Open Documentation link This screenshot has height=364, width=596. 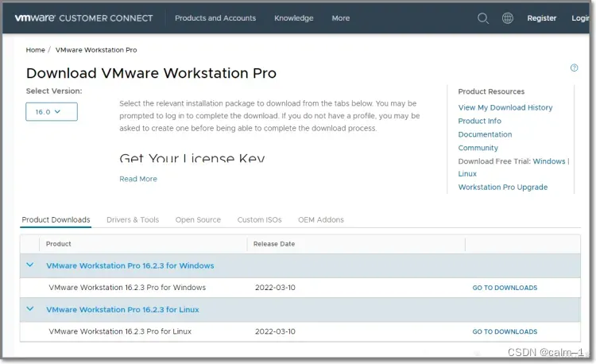(x=485, y=134)
